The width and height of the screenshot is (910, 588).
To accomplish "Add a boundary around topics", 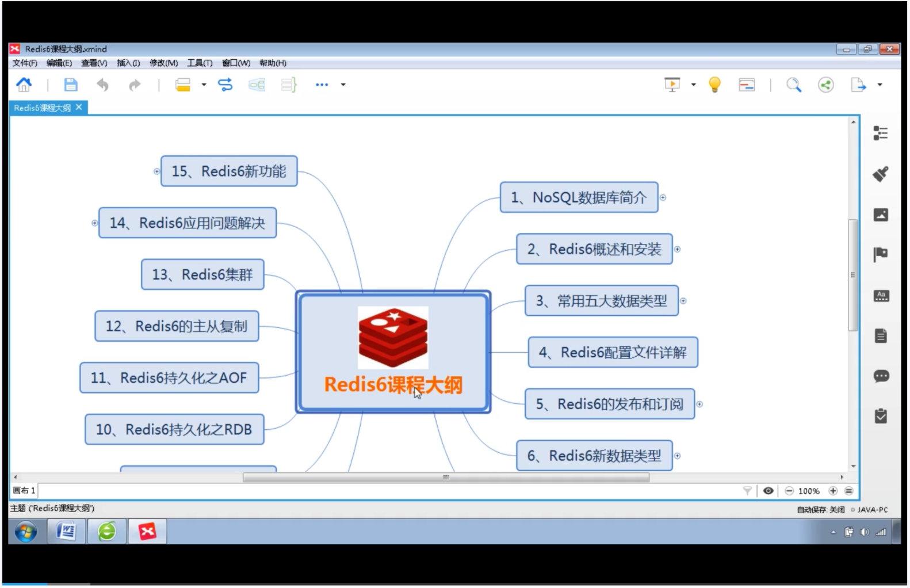I will 257,85.
